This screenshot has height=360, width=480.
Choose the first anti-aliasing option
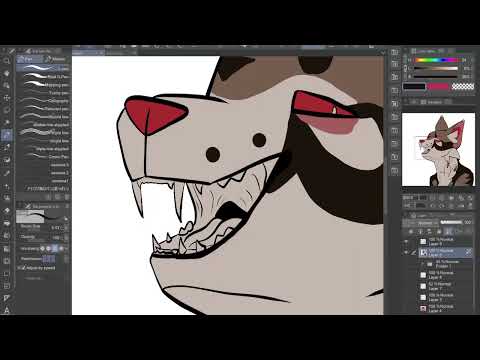42,248
